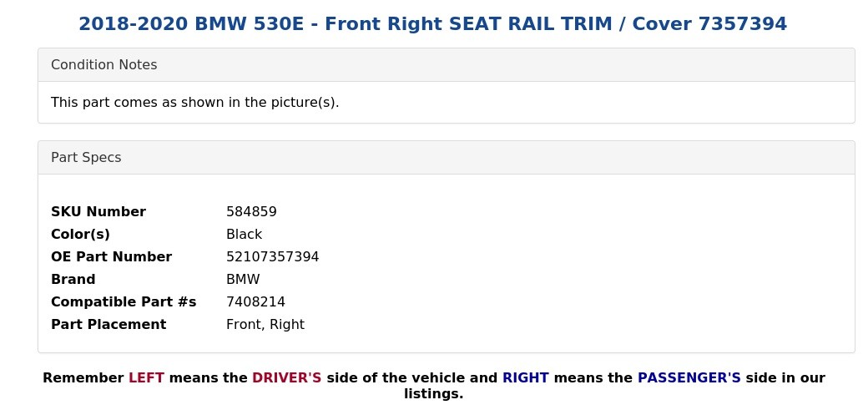Select the compatible part number 7408214
This screenshot has width=868, height=415.
(x=255, y=302)
